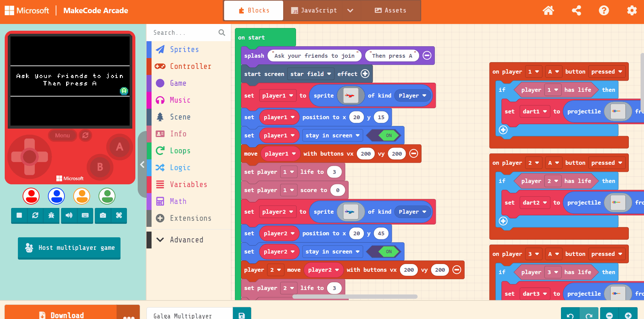644x319 pixels.
Task: Toggle debug mode with the bug icon
Action: click(x=51, y=215)
